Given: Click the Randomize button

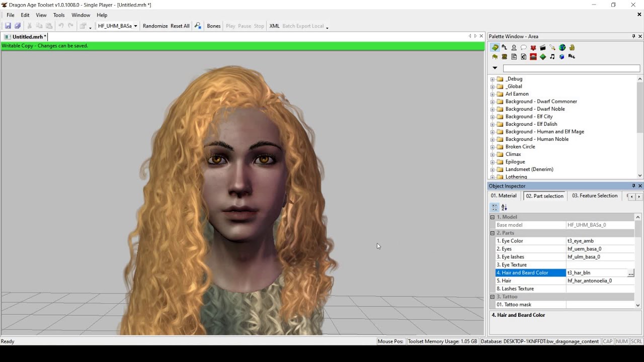Looking at the screenshot, I should point(155,26).
